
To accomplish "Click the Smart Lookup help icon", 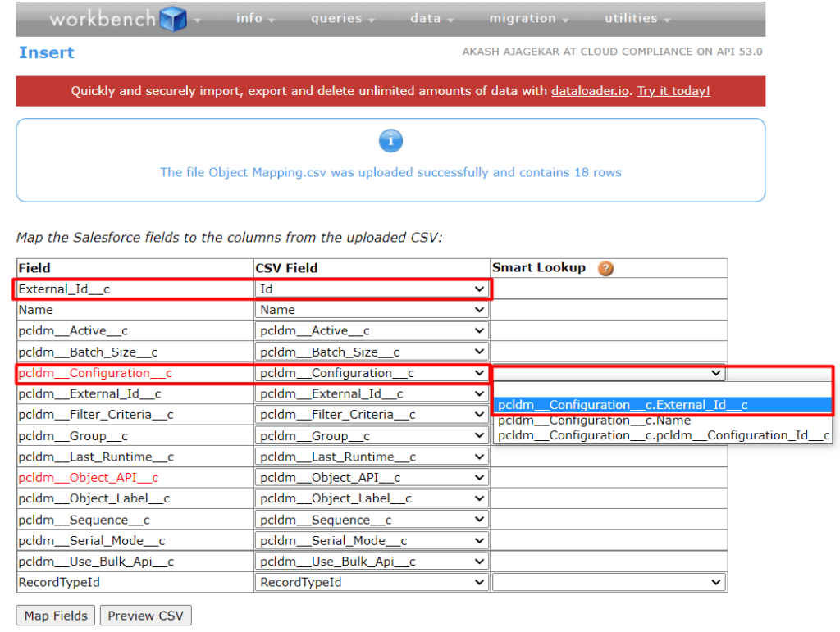I will click(x=605, y=268).
